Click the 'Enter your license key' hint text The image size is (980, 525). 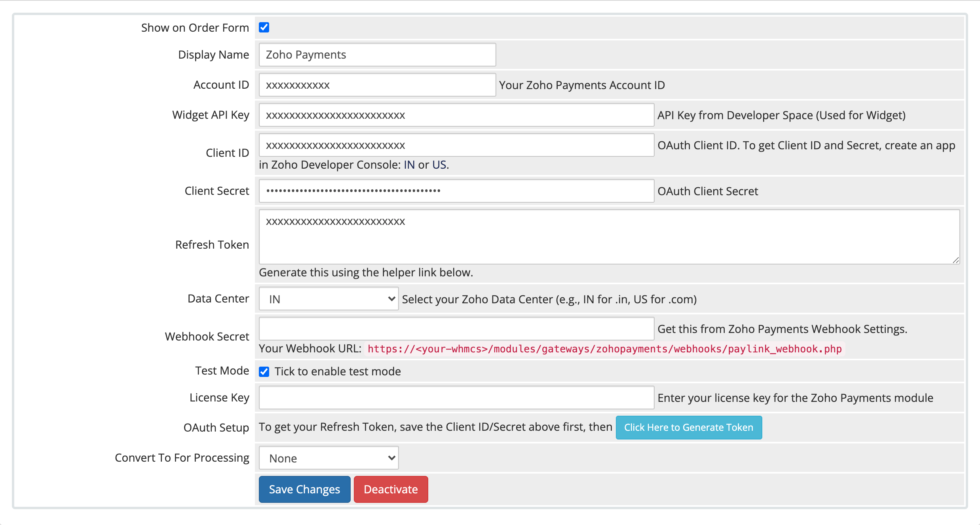[795, 398]
